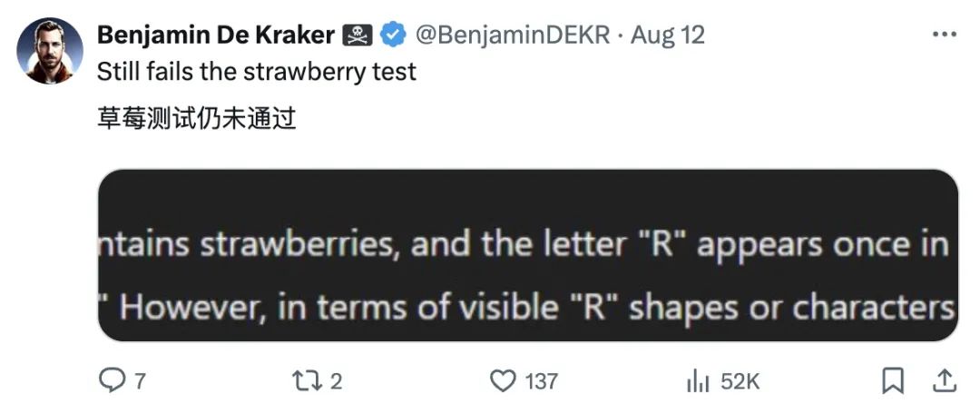Click the display name Benjamin De Kraker
The image size is (980, 414).
[215, 35]
